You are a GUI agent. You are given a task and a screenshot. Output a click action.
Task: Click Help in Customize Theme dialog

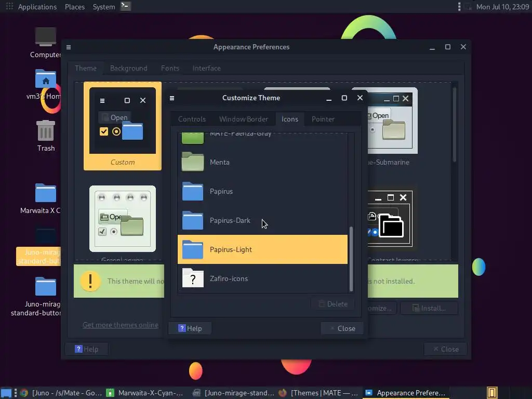click(x=190, y=328)
